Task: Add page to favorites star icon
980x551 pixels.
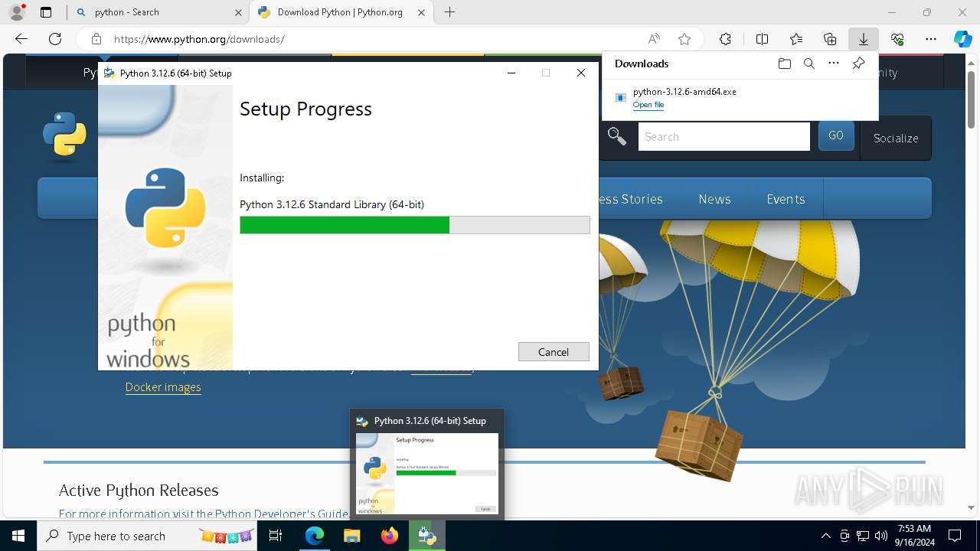Action: (684, 39)
